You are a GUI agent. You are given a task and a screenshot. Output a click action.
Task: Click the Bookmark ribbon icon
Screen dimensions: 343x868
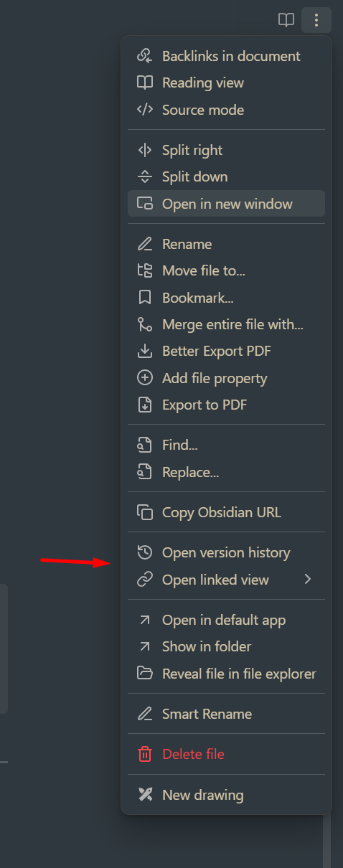(145, 298)
